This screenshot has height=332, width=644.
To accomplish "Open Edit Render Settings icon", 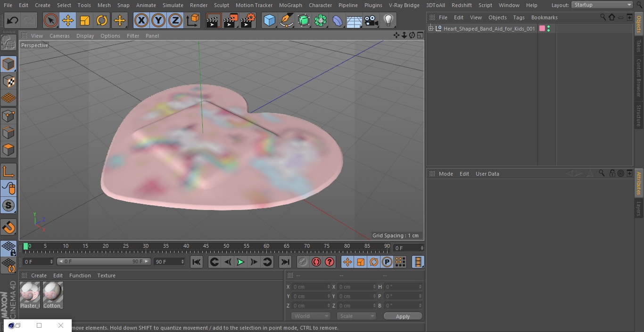I will tap(248, 20).
